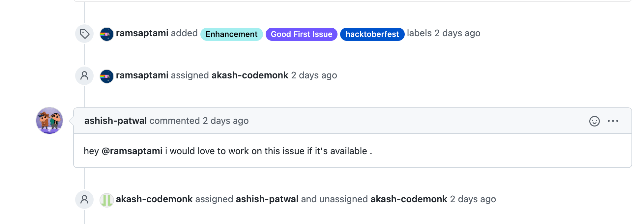The width and height of the screenshot is (644, 224).
Task: Click the last person assignment timeline icon
Action: pyautogui.click(x=84, y=200)
